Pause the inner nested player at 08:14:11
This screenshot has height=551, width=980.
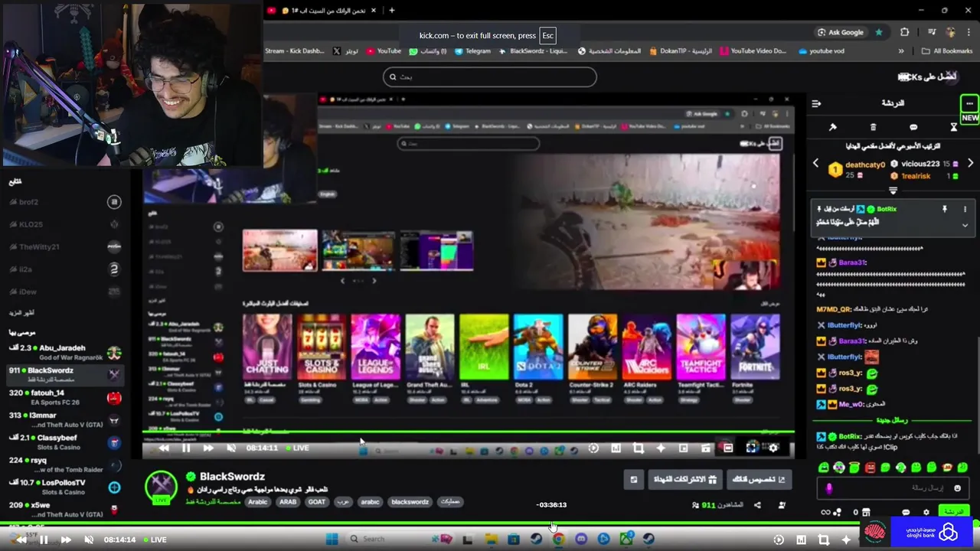(186, 448)
